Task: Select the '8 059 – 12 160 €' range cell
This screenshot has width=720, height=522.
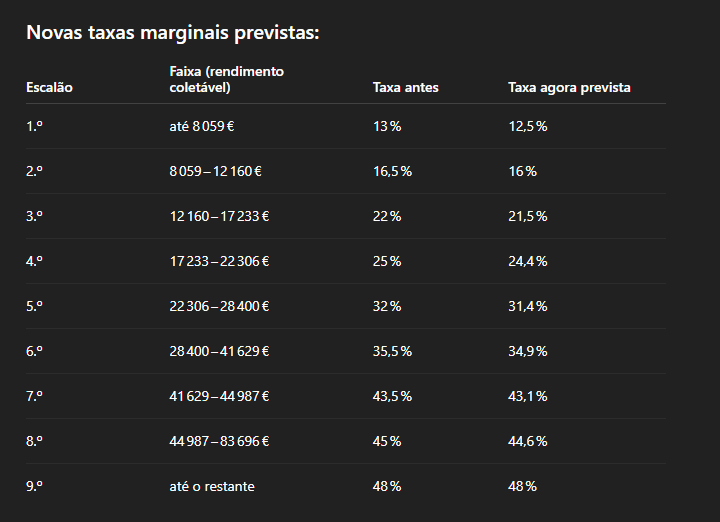Action: point(215,171)
